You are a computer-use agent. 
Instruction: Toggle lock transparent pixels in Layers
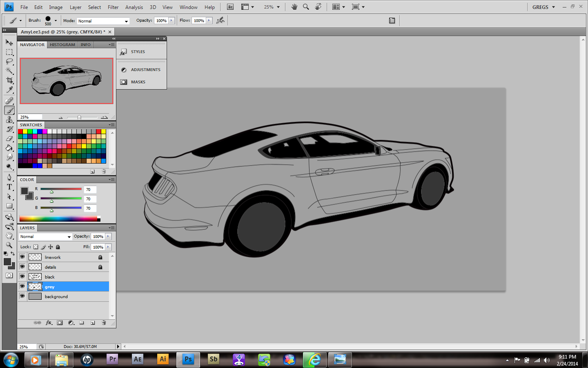tap(36, 247)
